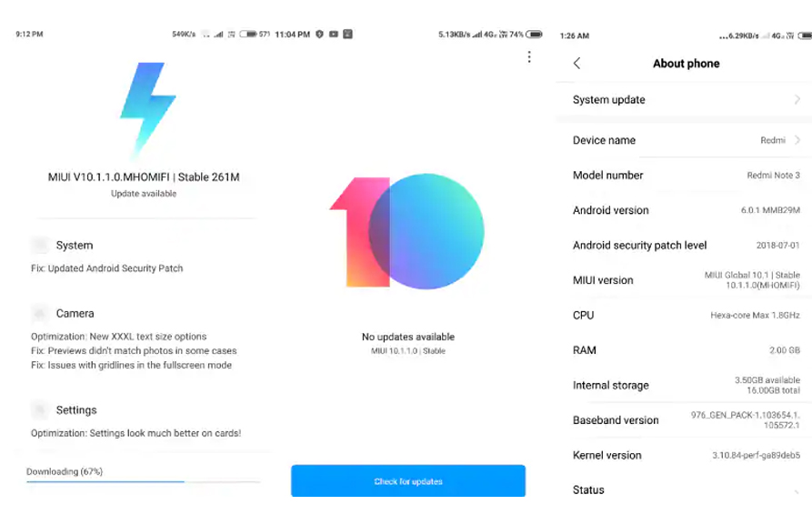
Task: Tap the Settings section icon
Action: [x=40, y=410]
